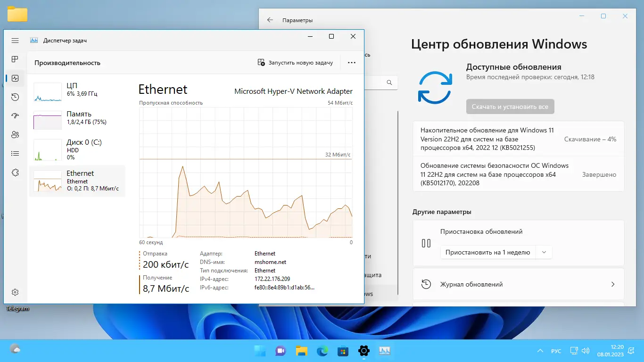Click the РУС language indicator

(x=556, y=351)
